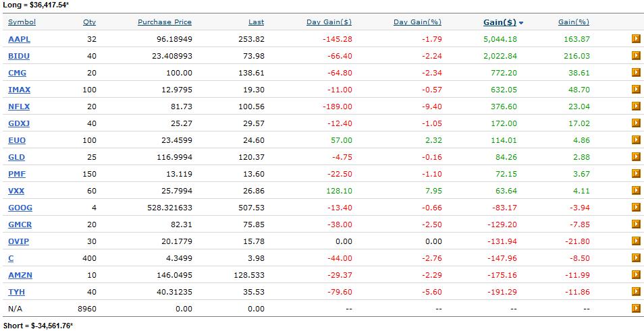
Task: Open the GOOG ticker link
Action: tap(20, 208)
